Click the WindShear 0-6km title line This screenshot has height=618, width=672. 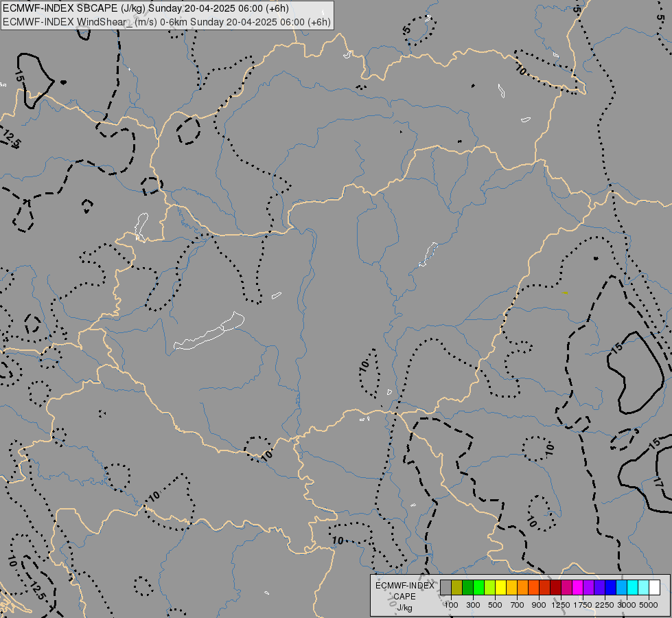(x=167, y=22)
